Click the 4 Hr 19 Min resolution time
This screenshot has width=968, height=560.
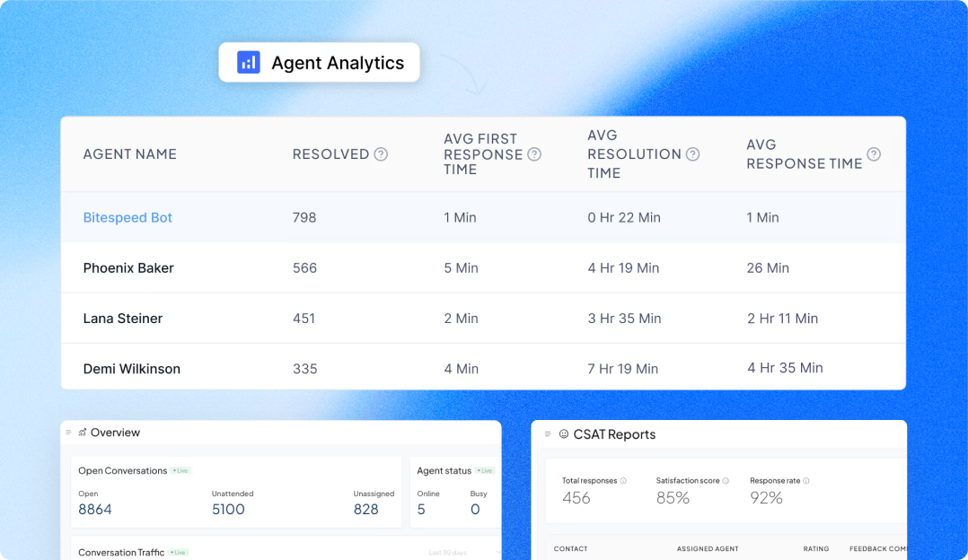pyautogui.click(x=623, y=268)
